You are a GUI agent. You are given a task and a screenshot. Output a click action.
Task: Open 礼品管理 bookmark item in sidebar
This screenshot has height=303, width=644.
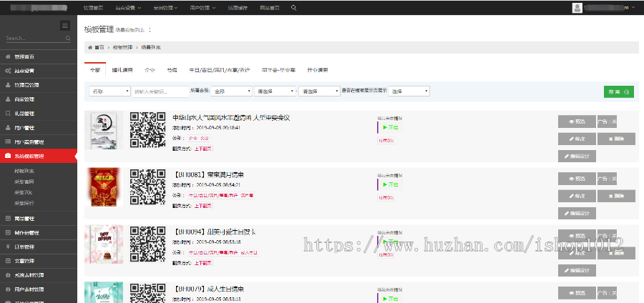coord(39,114)
